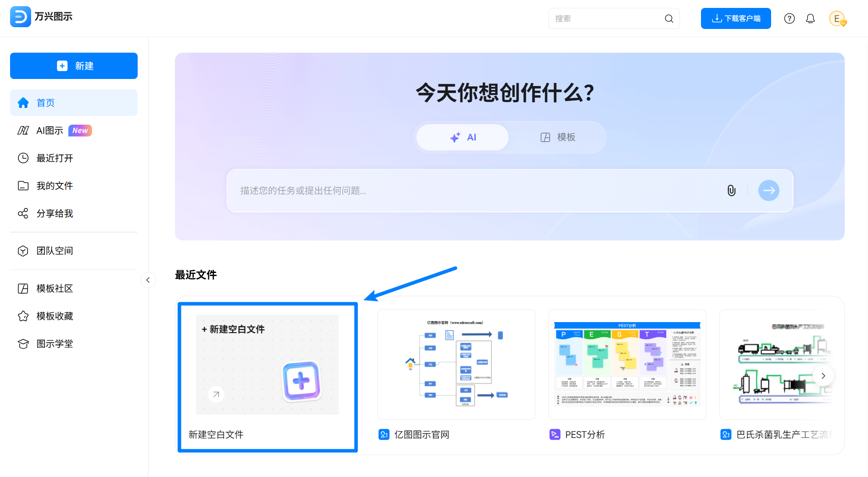
Task: Open the 亿图图示官网 thumbnail
Action: click(456, 364)
